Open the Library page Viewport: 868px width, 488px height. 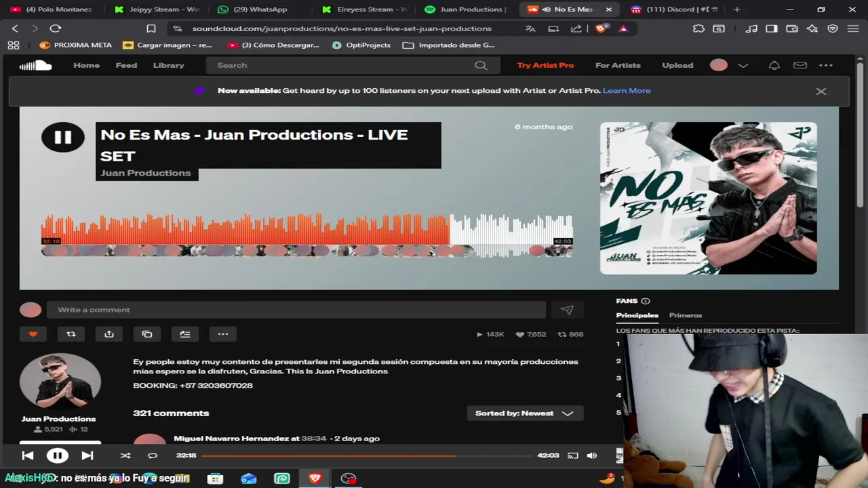(168, 65)
